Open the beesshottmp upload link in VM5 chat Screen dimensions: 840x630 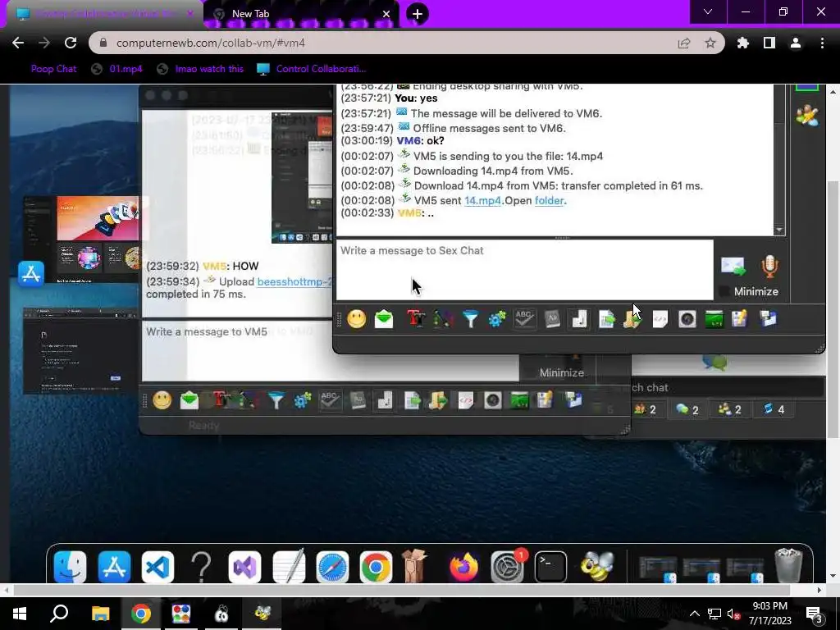(294, 282)
